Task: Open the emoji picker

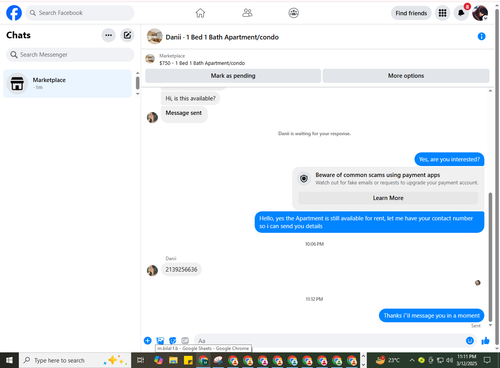Action: (x=470, y=340)
